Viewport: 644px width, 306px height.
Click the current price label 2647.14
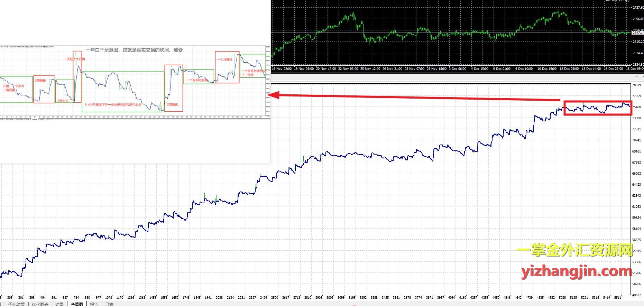(638, 33)
